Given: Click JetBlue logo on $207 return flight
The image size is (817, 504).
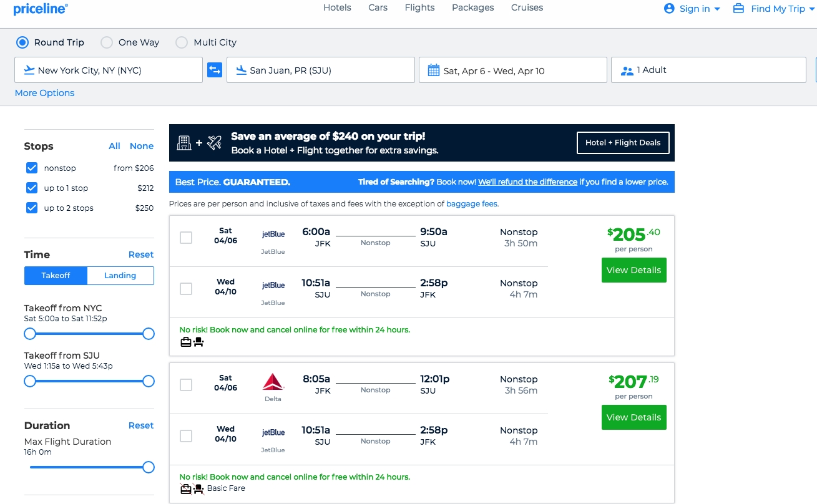Looking at the screenshot, I should [273, 432].
